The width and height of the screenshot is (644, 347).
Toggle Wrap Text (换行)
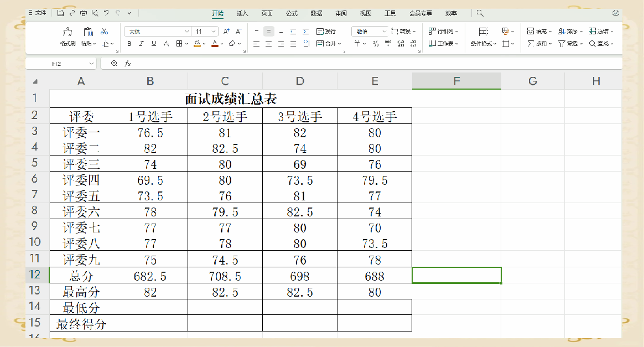326,31
